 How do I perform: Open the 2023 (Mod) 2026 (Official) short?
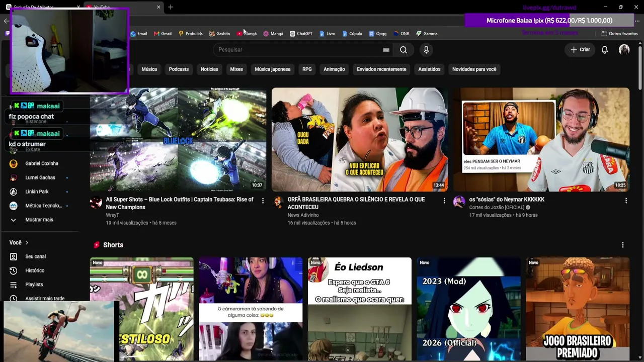tap(469, 309)
